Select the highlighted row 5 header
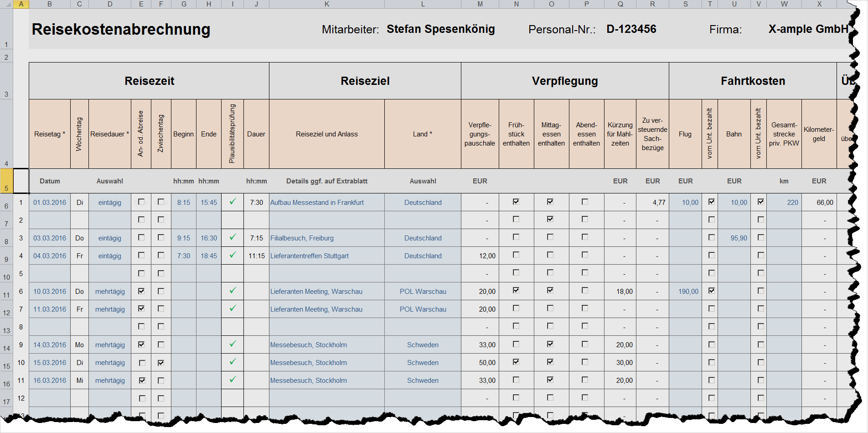The image size is (868, 433). tap(6, 181)
